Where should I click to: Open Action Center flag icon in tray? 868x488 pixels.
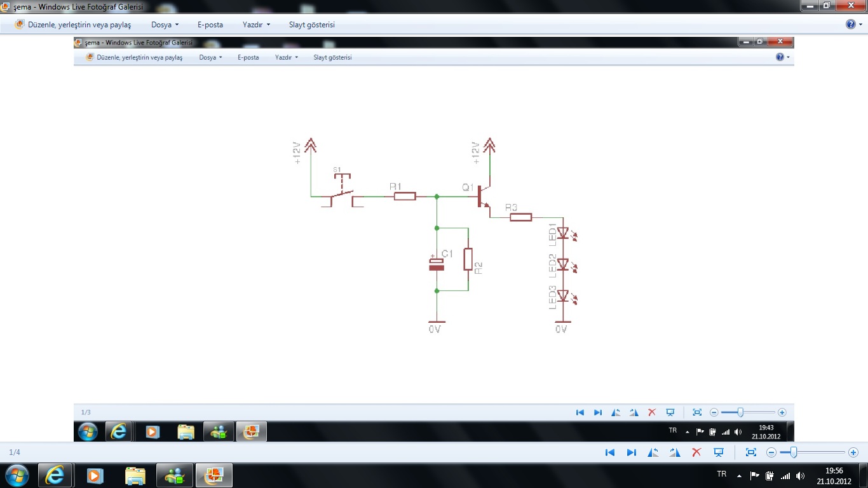755,475
